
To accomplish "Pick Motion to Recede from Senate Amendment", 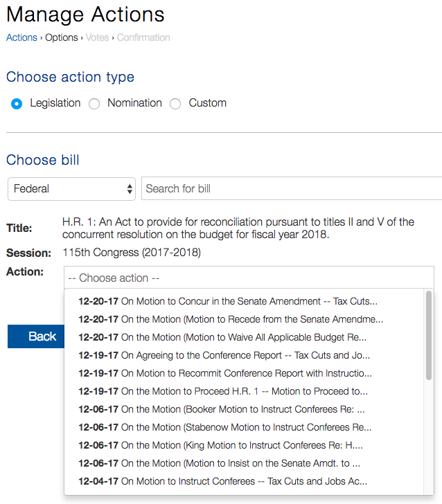I will click(231, 319).
